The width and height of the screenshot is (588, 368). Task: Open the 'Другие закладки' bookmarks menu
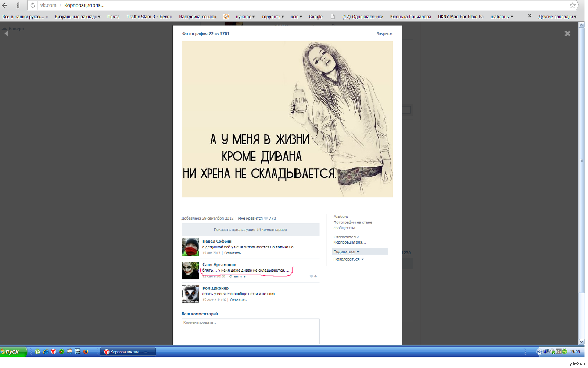point(557,17)
